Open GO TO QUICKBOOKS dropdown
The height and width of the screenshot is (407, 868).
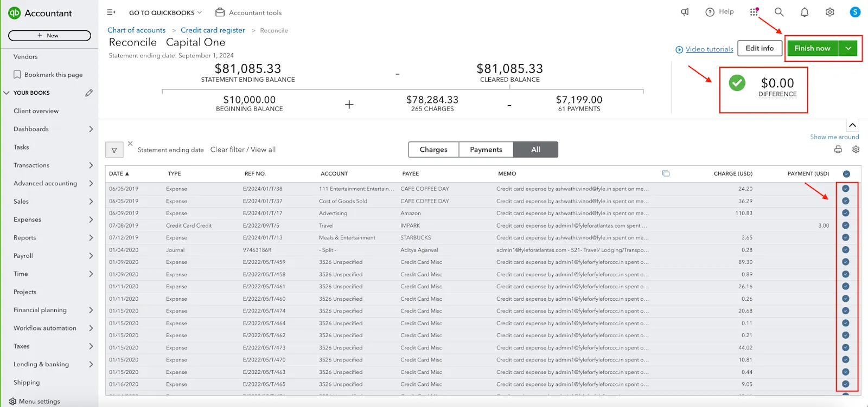coord(165,12)
